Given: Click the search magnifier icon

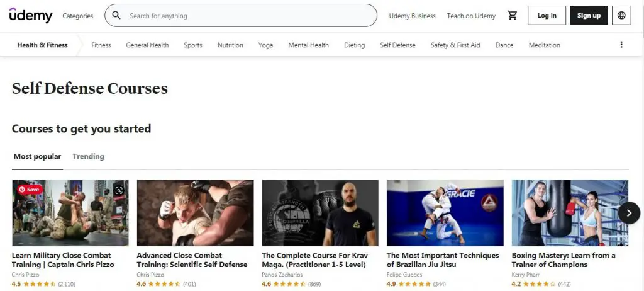Looking at the screenshot, I should coord(116,16).
